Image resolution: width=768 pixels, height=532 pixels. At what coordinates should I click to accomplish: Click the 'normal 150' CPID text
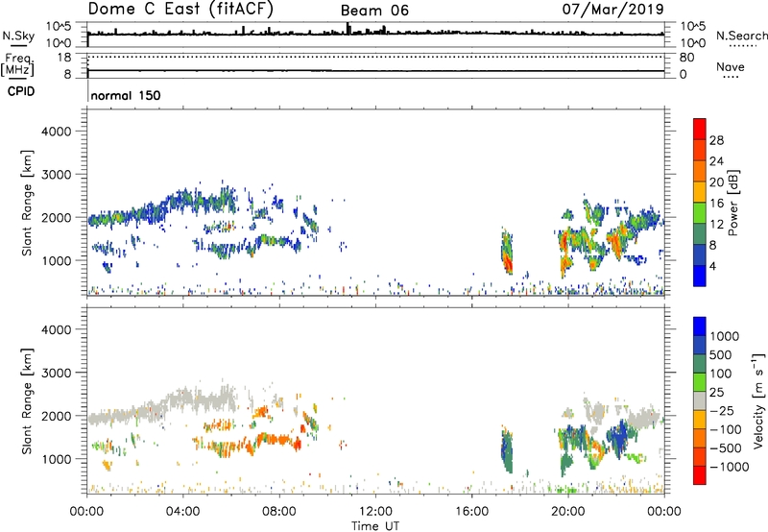(x=126, y=95)
